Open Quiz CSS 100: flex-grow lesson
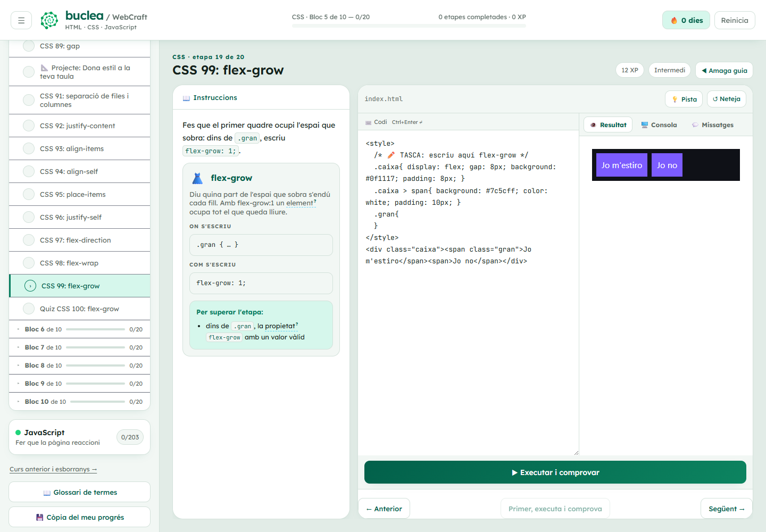The image size is (766, 532). point(80,309)
